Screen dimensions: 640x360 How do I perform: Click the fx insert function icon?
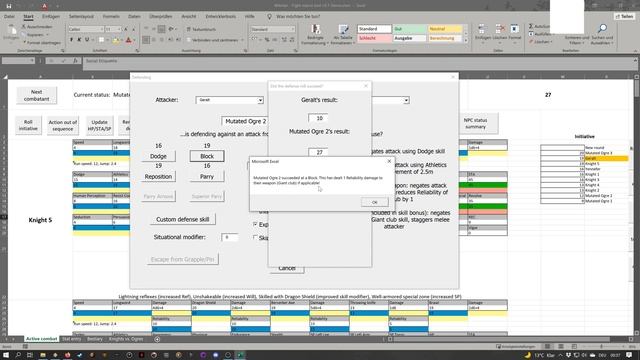click(75, 61)
